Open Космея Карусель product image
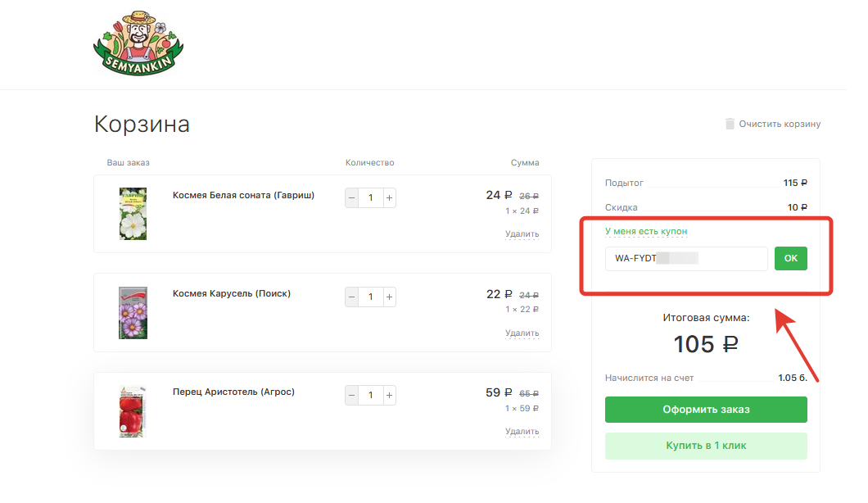This screenshot has width=868, height=503. tap(133, 313)
